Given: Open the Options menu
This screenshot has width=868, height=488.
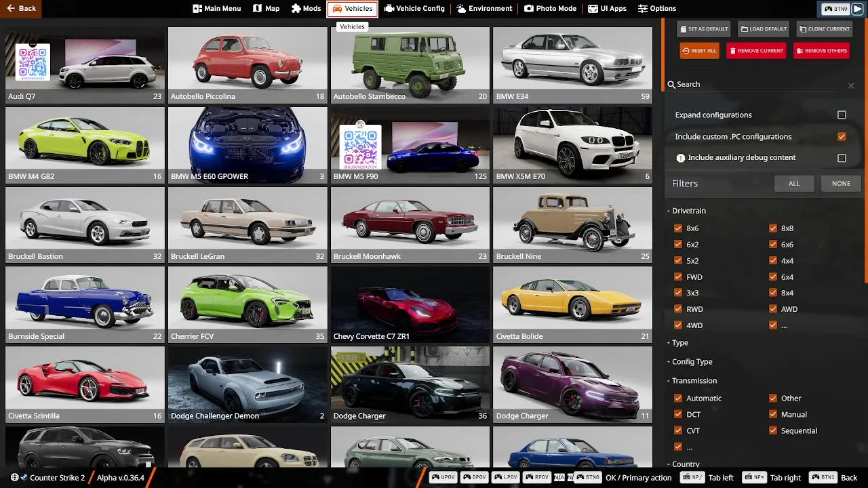Looking at the screenshot, I should [x=657, y=9].
